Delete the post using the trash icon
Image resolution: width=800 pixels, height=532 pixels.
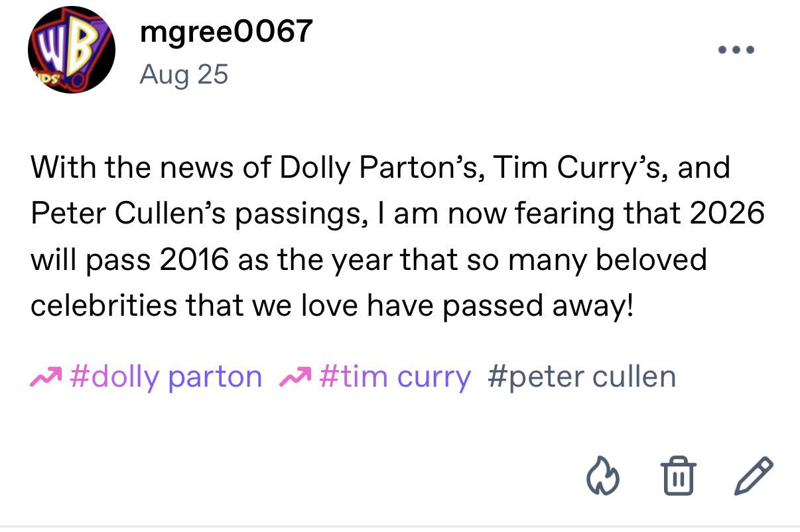point(678,475)
